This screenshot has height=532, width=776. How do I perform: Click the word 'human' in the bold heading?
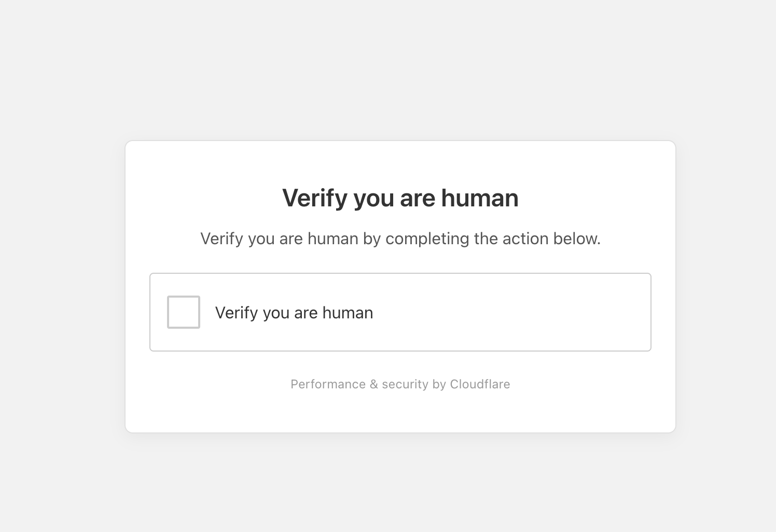click(x=479, y=198)
